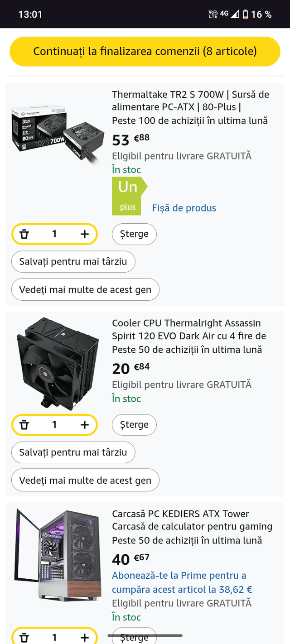
Task: Tap the green Un plus badge
Action: tap(128, 196)
